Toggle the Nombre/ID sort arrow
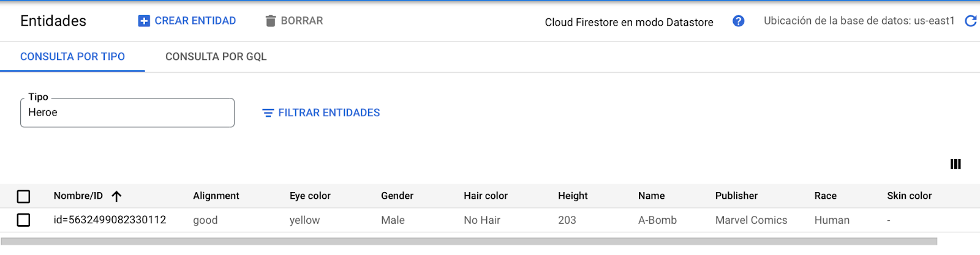The height and width of the screenshot is (255, 980). (116, 196)
